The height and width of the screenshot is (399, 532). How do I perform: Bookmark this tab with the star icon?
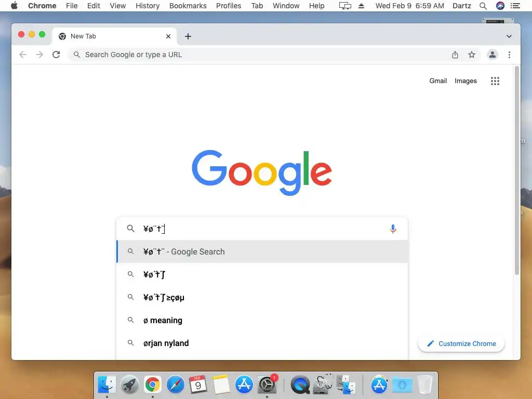[472, 55]
